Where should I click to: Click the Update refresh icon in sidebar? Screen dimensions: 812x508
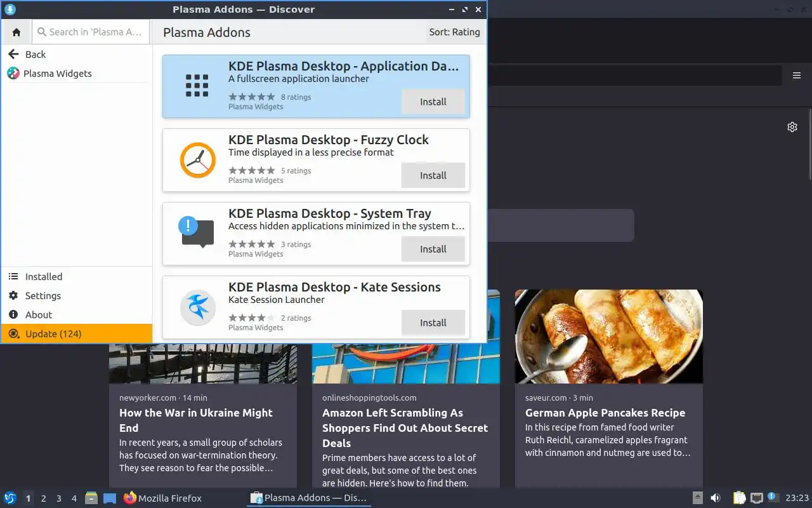[14, 333]
